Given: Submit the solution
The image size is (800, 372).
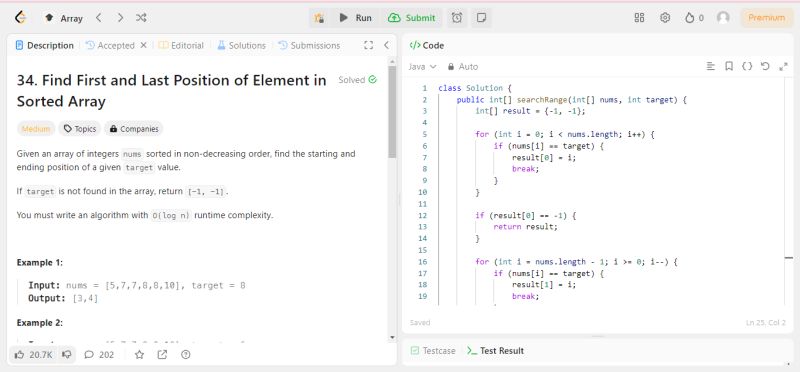Looking at the screenshot, I should pyautogui.click(x=412, y=18).
